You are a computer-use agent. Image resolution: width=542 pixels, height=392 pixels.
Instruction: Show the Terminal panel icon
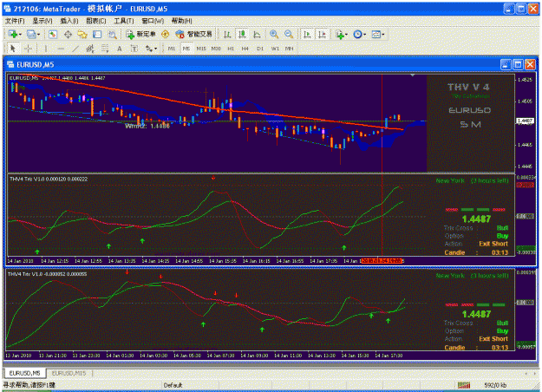97,34
